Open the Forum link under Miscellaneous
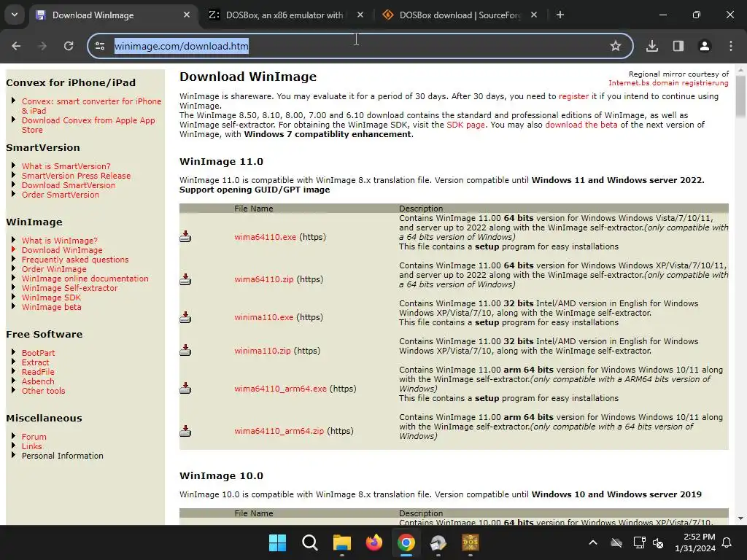 pos(34,437)
